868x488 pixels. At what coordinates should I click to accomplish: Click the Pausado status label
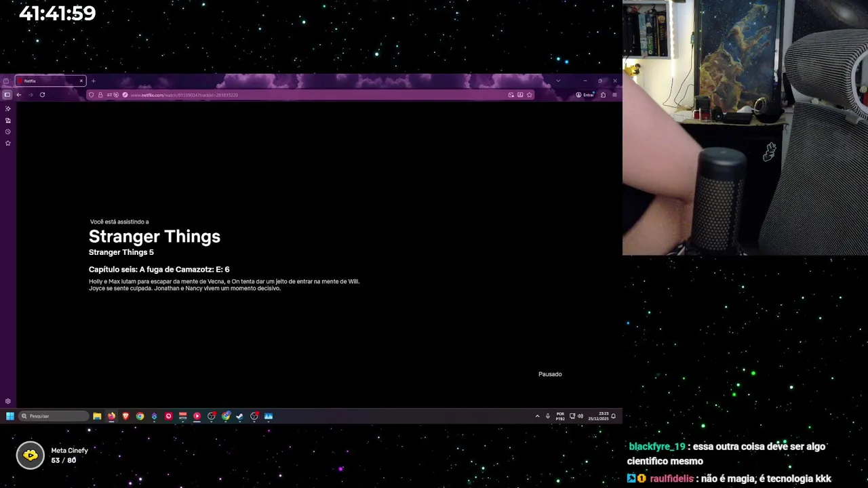pyautogui.click(x=550, y=374)
